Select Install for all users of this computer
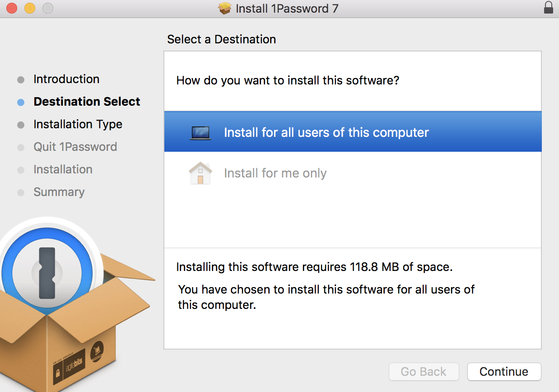Image resolution: width=559 pixels, height=392 pixels. [x=326, y=132]
